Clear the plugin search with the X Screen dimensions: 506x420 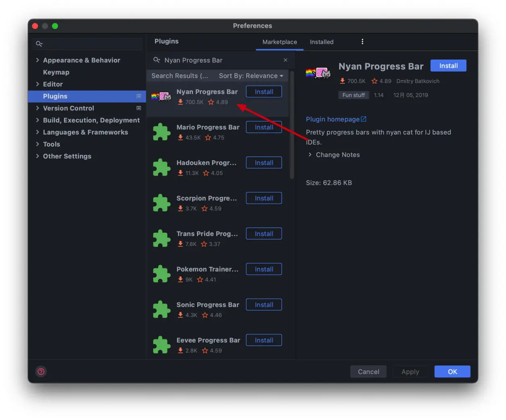[x=285, y=60]
